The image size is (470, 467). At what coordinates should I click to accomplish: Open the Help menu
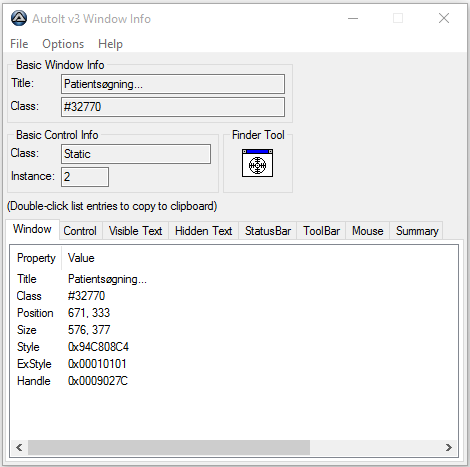[x=110, y=44]
